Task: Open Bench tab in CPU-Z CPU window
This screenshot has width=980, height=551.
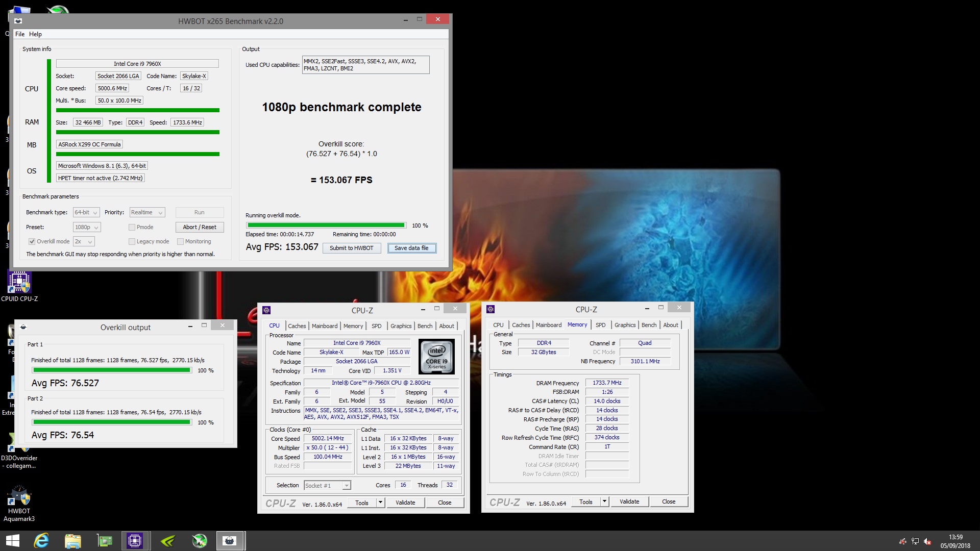Action: tap(425, 326)
